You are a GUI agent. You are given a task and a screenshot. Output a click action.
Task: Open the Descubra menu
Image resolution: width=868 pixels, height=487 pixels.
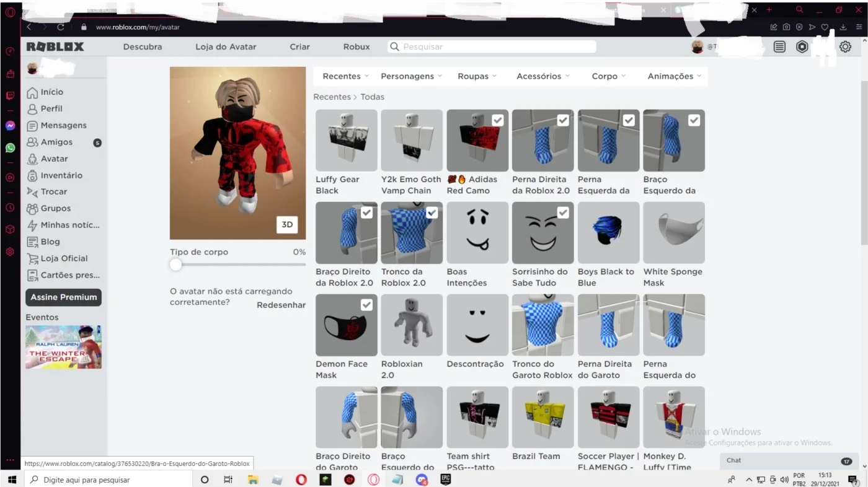(143, 46)
